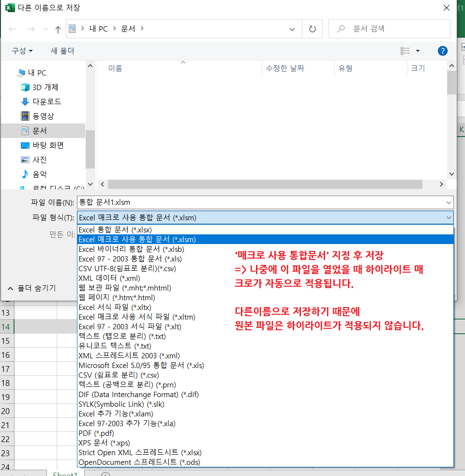Viewport: 465px width, 476px height.
Task: Sort by 크기 column header
Action: click(426, 68)
